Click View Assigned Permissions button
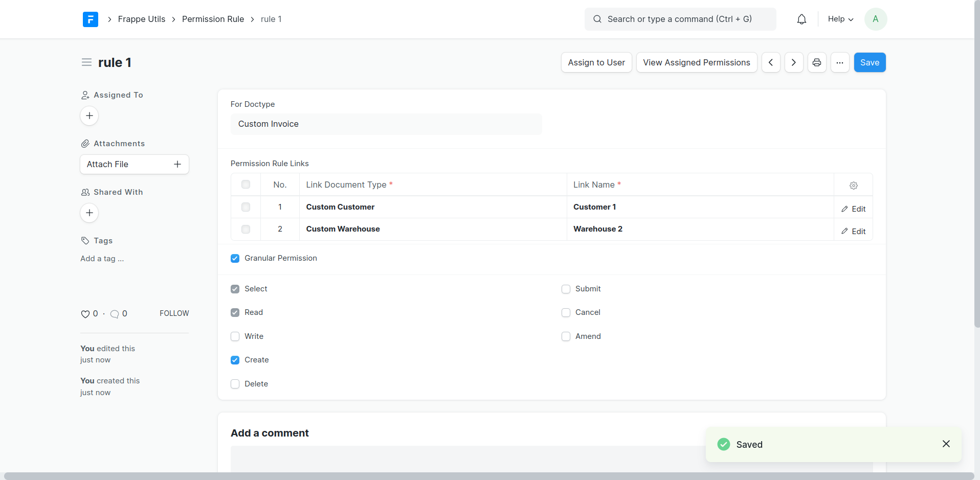Image resolution: width=980 pixels, height=480 pixels. pos(696,62)
